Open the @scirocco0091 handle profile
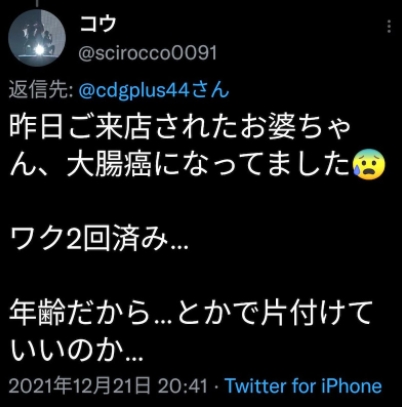Screen dimensions: 402x407 coord(148,53)
